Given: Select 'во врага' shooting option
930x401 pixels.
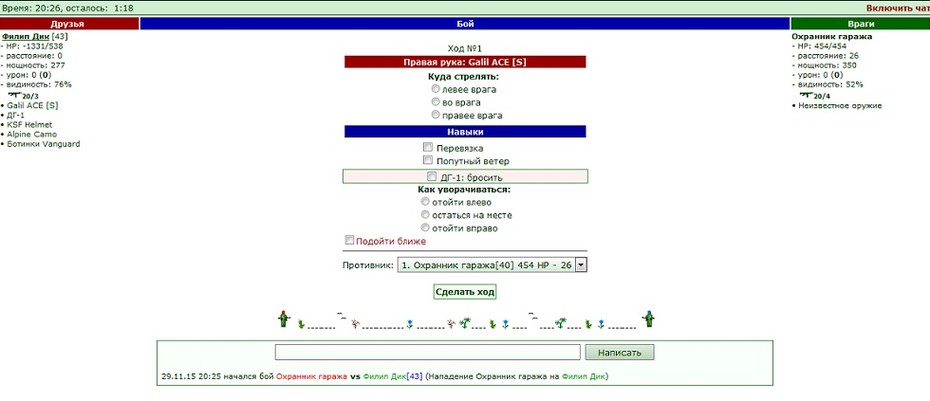Looking at the screenshot, I should pyautogui.click(x=436, y=102).
